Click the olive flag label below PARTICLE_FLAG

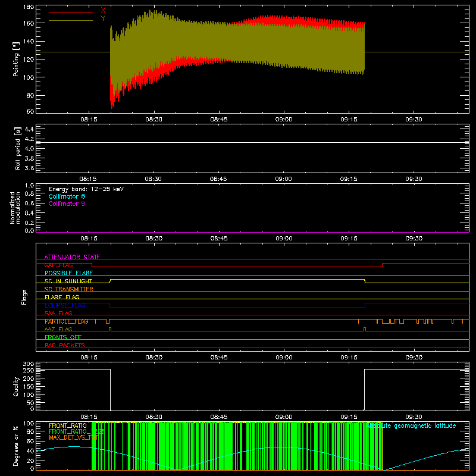58,329
